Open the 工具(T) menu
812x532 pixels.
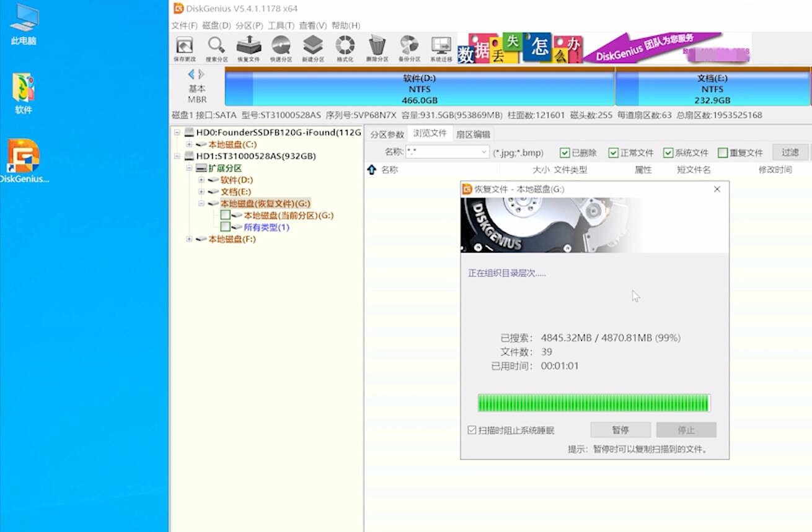(x=281, y=25)
